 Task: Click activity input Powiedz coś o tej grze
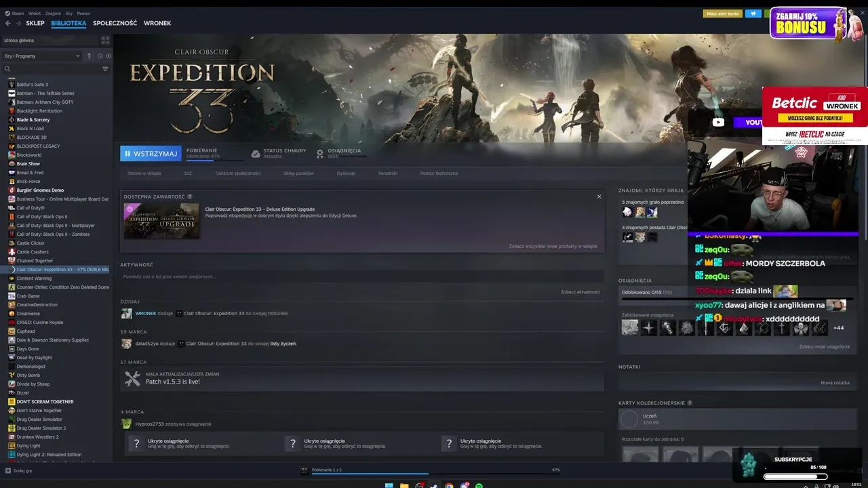point(362,277)
